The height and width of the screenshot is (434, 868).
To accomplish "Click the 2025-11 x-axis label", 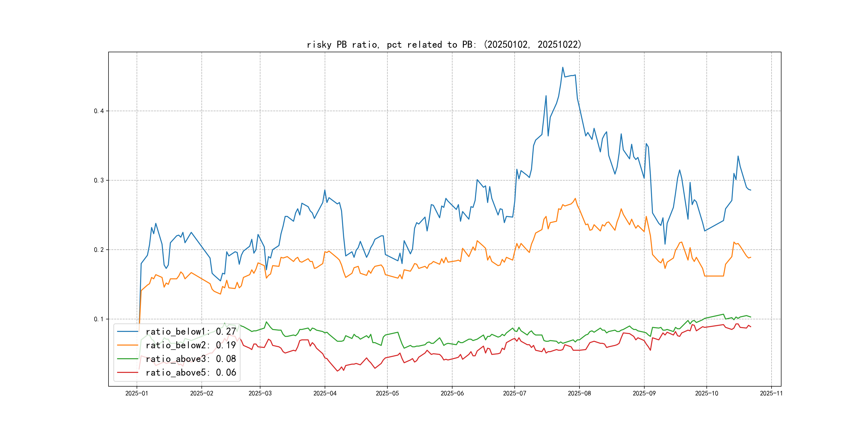I will [x=771, y=394].
